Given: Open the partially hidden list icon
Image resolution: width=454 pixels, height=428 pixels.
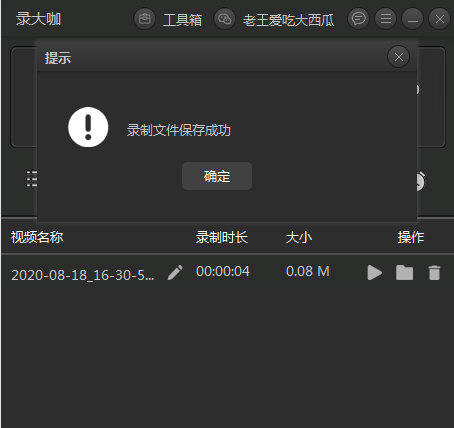Looking at the screenshot, I should tap(32, 179).
